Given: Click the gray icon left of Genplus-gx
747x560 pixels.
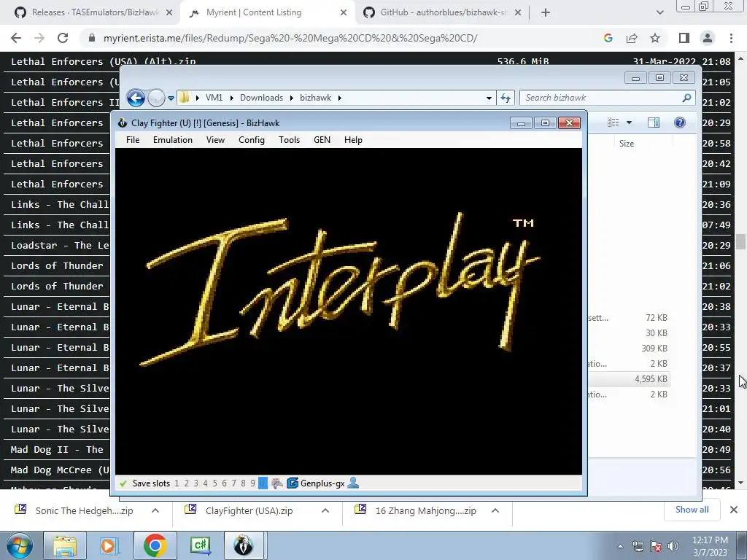Looking at the screenshot, I should point(276,483).
